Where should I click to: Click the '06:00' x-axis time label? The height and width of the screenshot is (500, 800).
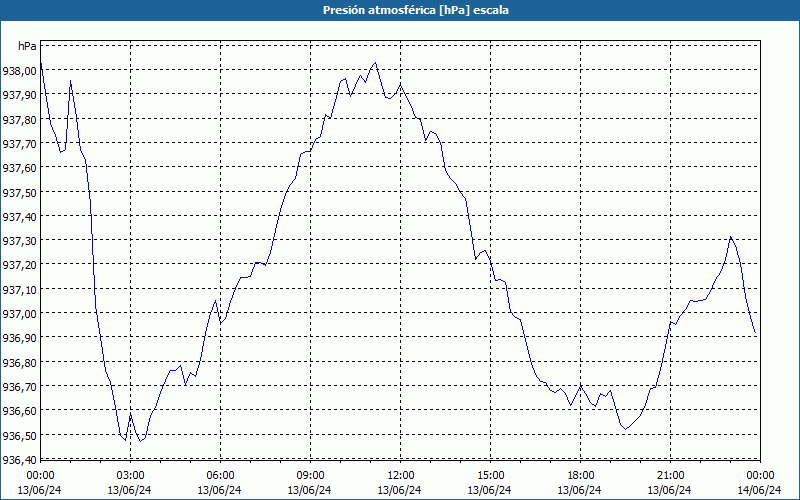click(x=220, y=475)
